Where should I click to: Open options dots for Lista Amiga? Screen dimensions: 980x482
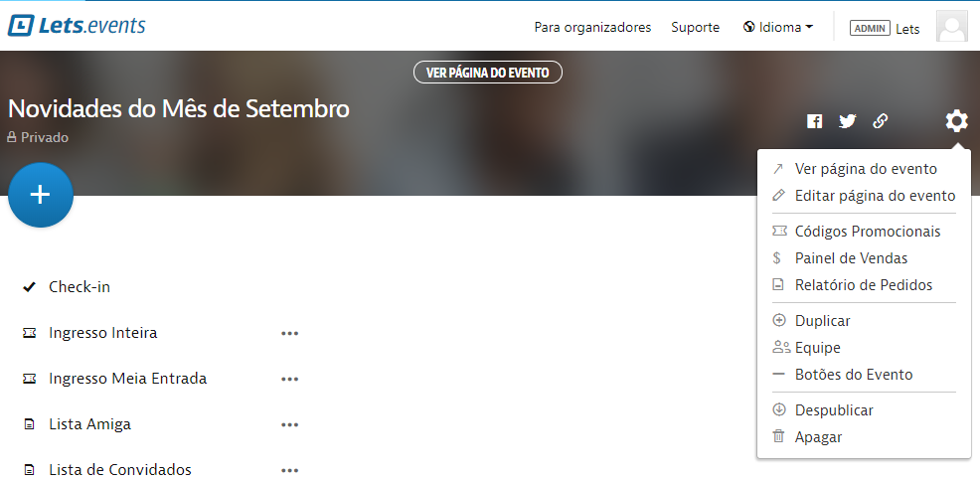[x=289, y=424]
